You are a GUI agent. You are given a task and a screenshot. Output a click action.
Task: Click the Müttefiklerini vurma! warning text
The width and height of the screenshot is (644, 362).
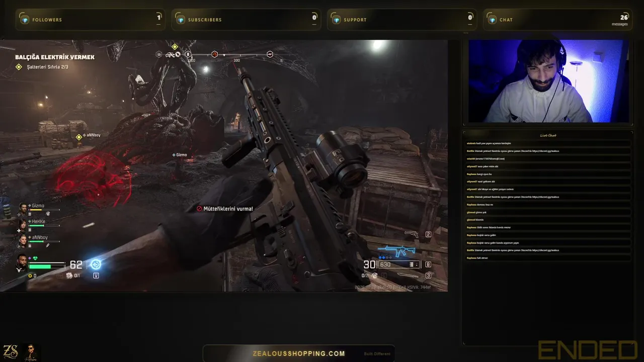228,209
